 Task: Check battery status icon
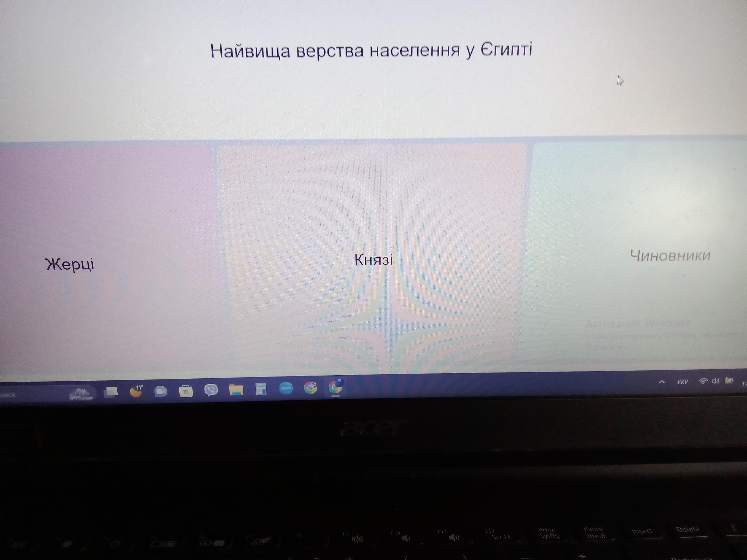coord(729,381)
